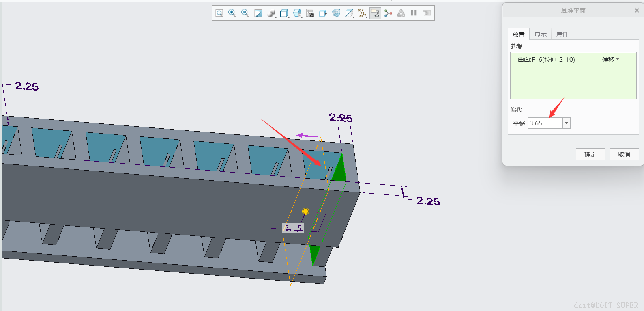Click the Refit view icon
644x311 pixels.
pyautogui.click(x=219, y=13)
